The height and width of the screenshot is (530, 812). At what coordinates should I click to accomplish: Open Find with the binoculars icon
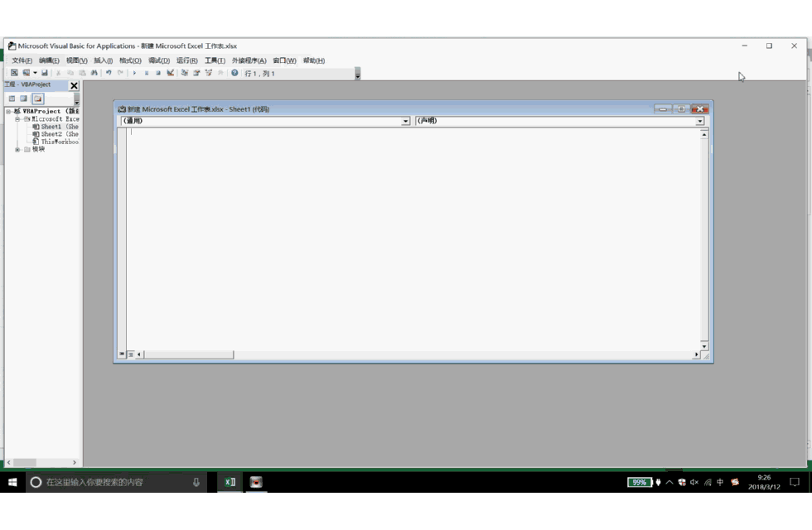tap(94, 73)
